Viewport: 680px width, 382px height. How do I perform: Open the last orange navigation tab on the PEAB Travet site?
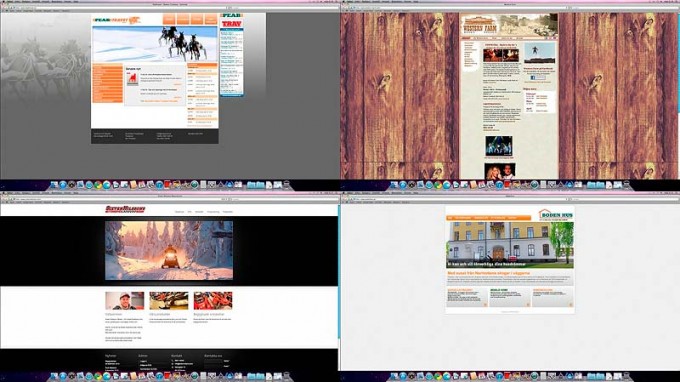point(211,19)
